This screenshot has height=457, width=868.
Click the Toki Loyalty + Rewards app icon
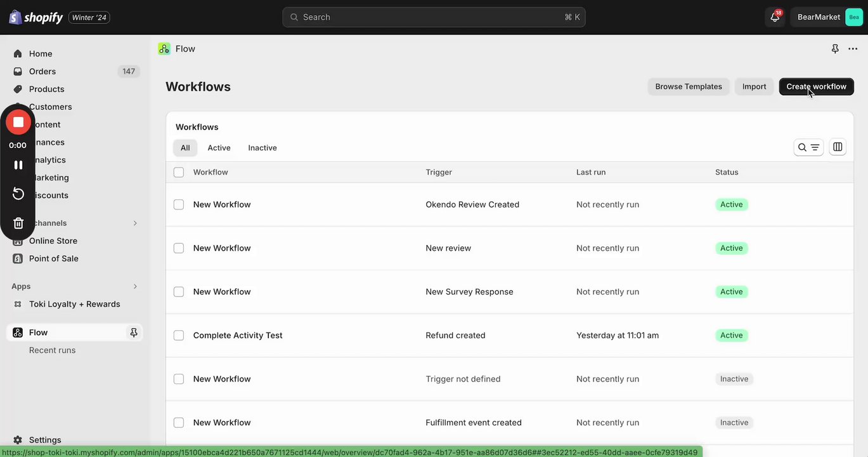(x=18, y=305)
